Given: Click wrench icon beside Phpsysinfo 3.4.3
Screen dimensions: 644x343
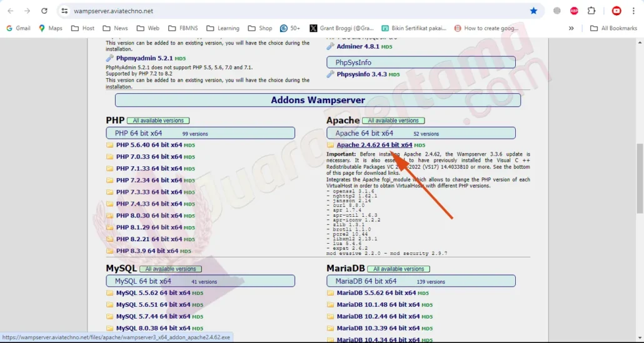Looking at the screenshot, I should (x=331, y=74).
